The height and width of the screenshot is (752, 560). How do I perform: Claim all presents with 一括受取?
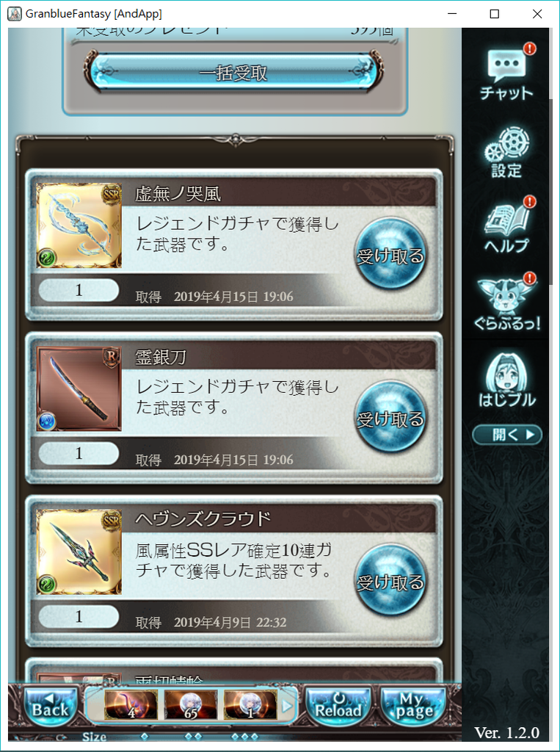pos(233,73)
